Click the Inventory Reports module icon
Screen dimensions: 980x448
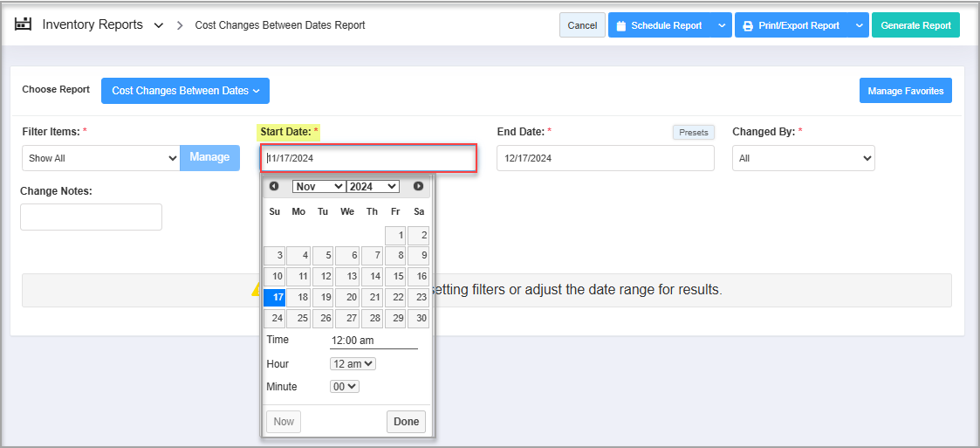(24, 24)
